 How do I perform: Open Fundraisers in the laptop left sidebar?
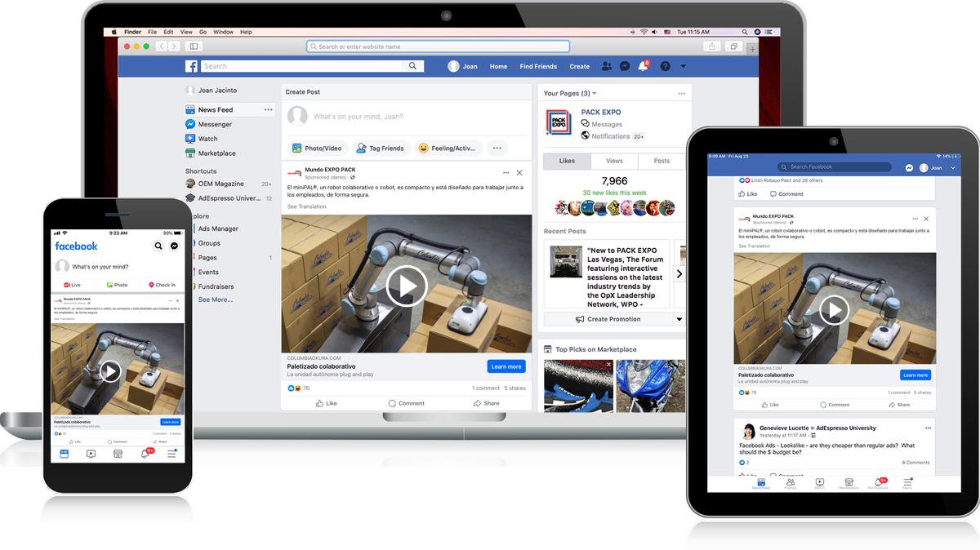point(216,286)
